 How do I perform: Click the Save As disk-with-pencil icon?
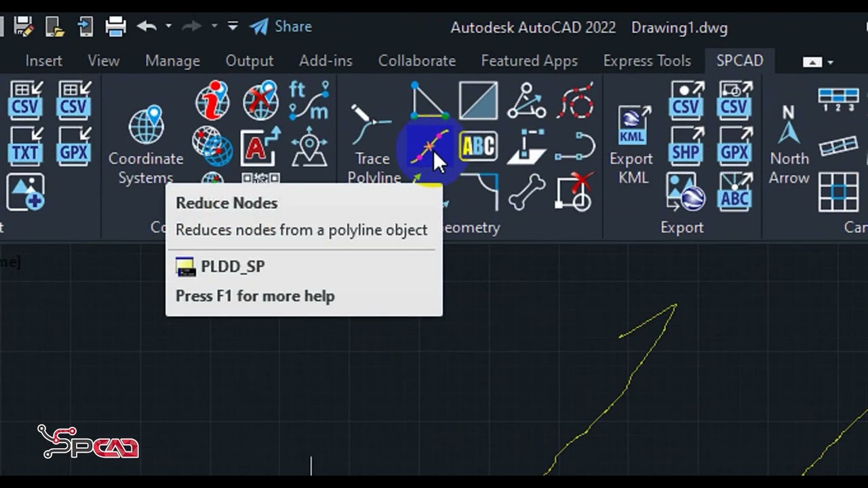click(x=23, y=26)
